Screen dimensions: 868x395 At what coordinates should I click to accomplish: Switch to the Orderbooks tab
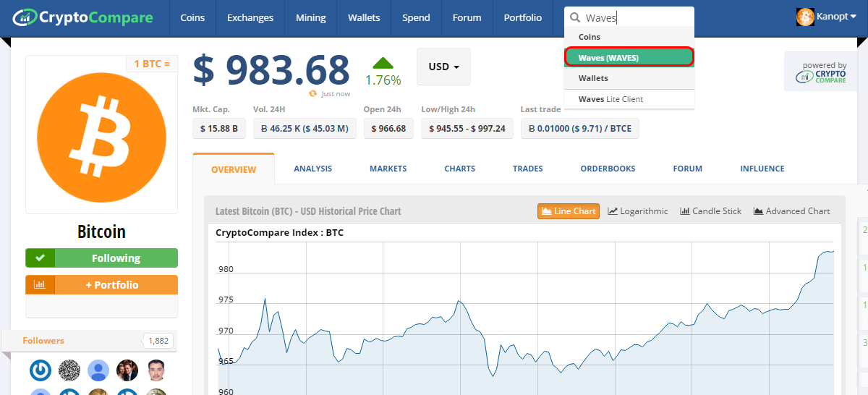[608, 169]
